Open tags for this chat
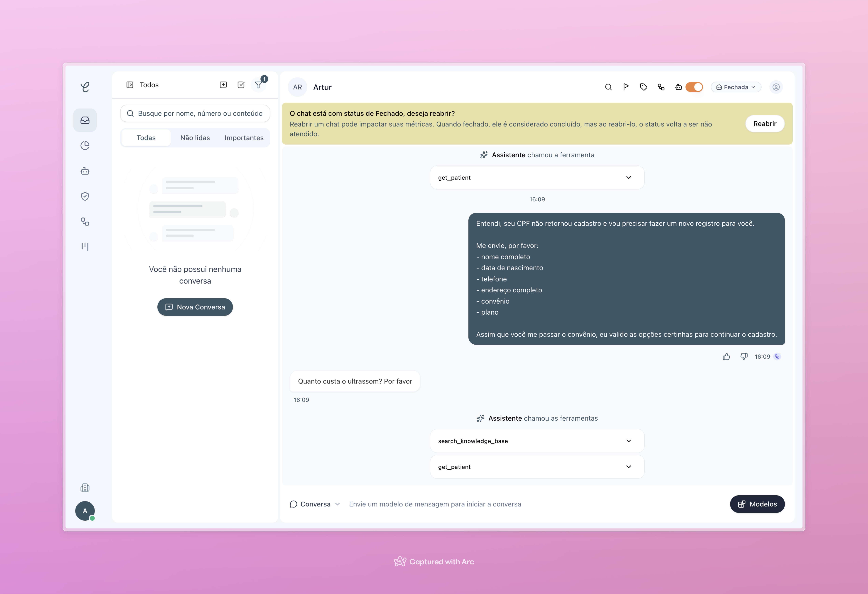 tap(643, 87)
